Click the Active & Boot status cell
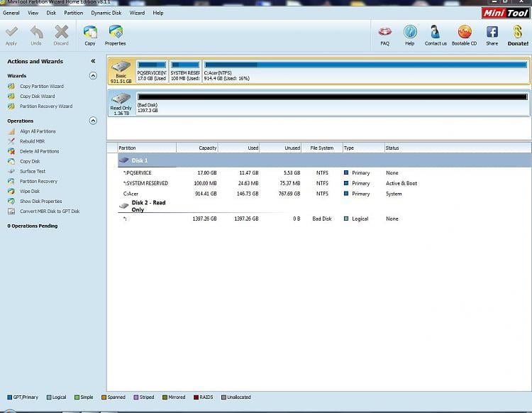 401,183
